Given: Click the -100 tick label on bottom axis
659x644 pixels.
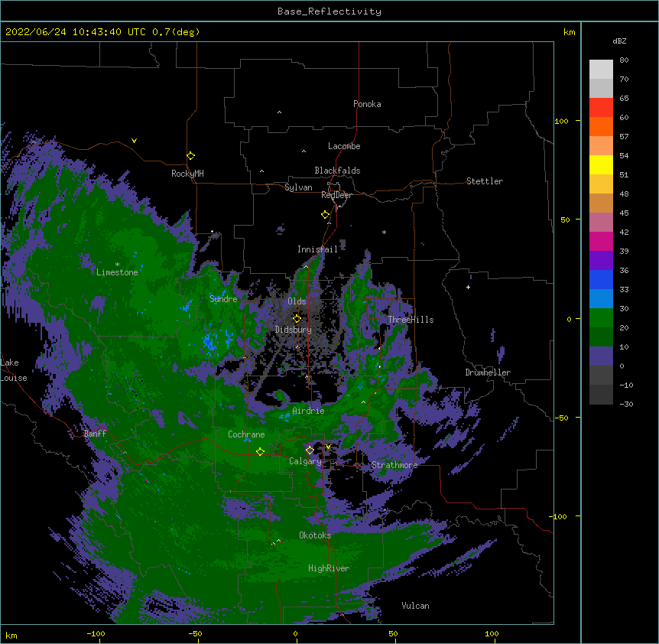Looking at the screenshot, I should click(x=96, y=633).
